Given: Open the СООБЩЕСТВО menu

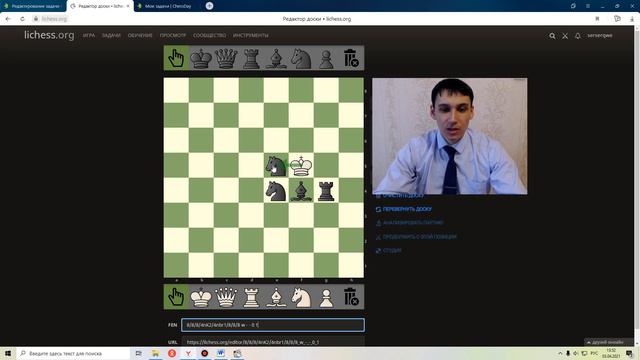Looking at the screenshot, I should 209,36.
